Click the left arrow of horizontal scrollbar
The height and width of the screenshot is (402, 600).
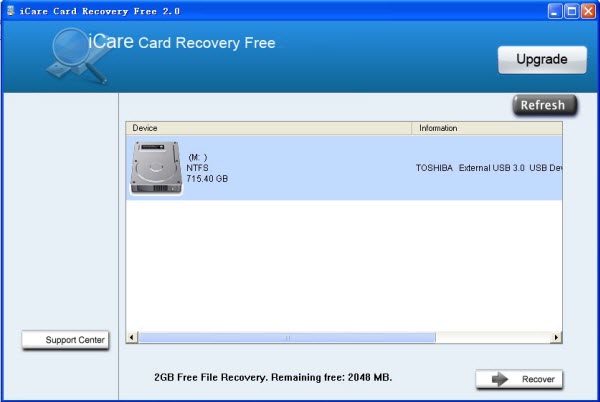tap(132, 337)
